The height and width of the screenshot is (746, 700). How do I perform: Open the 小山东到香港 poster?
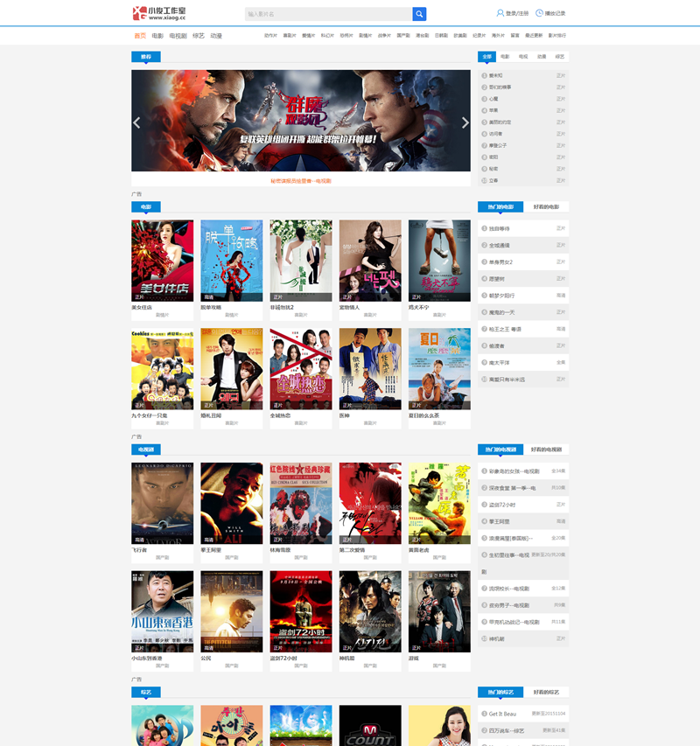point(162,612)
